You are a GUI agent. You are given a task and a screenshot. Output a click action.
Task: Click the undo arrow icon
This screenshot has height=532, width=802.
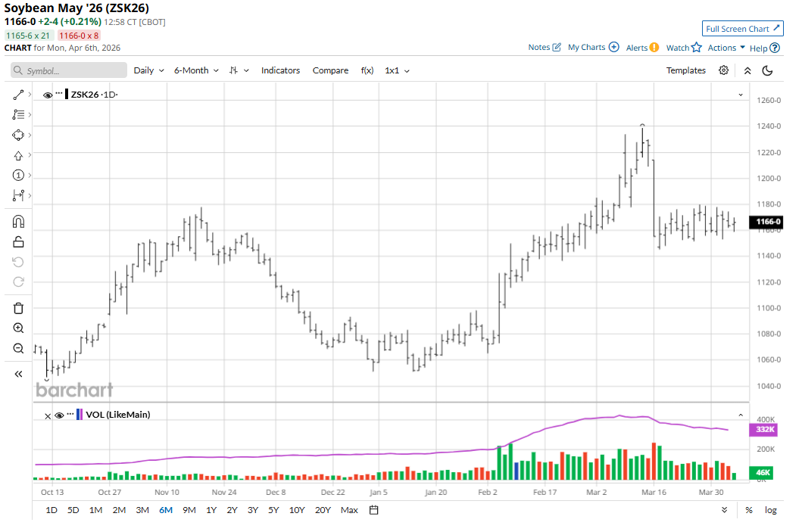pyautogui.click(x=18, y=262)
